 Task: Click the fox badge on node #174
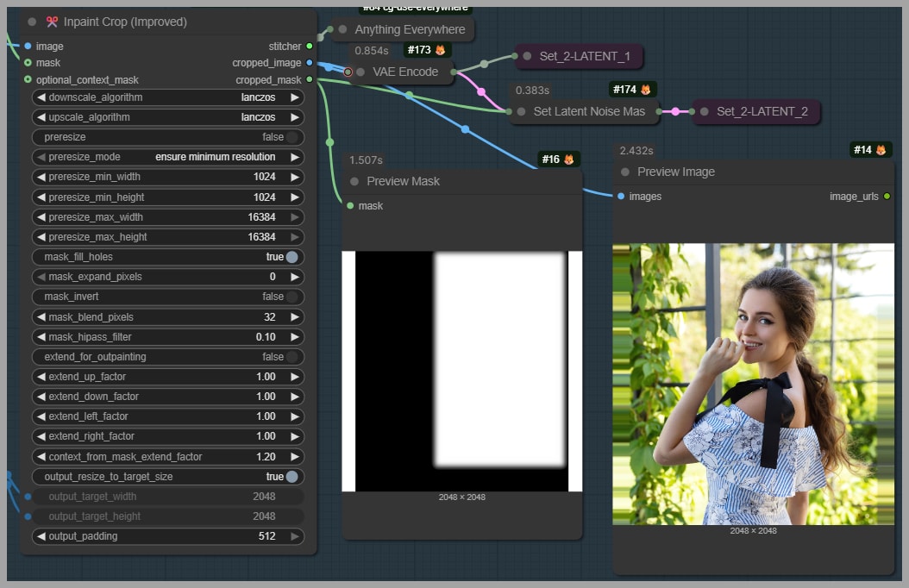click(645, 90)
